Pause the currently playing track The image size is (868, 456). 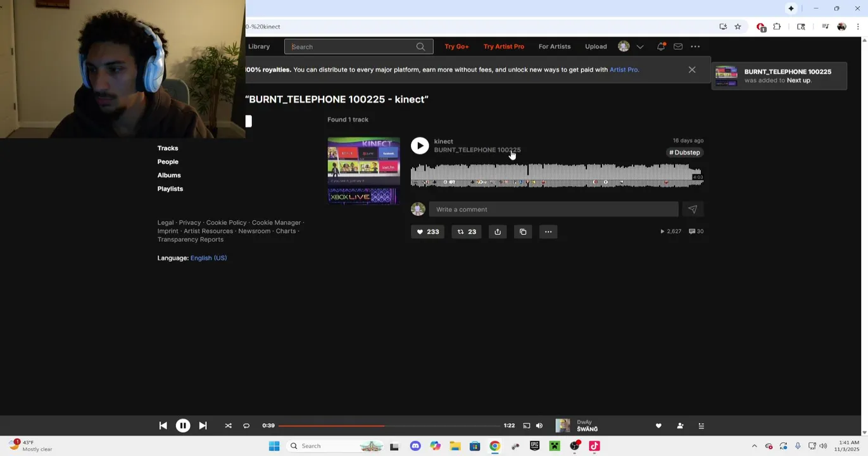[182, 426]
